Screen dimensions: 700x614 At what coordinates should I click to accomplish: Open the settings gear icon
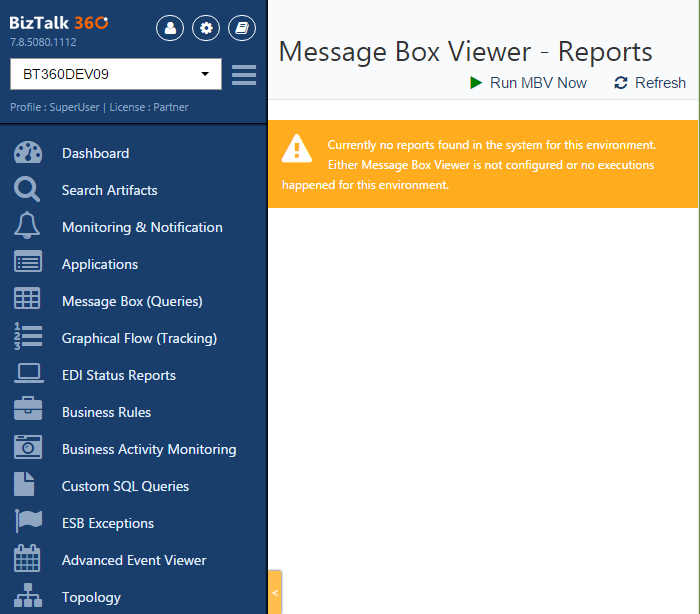pyautogui.click(x=206, y=28)
